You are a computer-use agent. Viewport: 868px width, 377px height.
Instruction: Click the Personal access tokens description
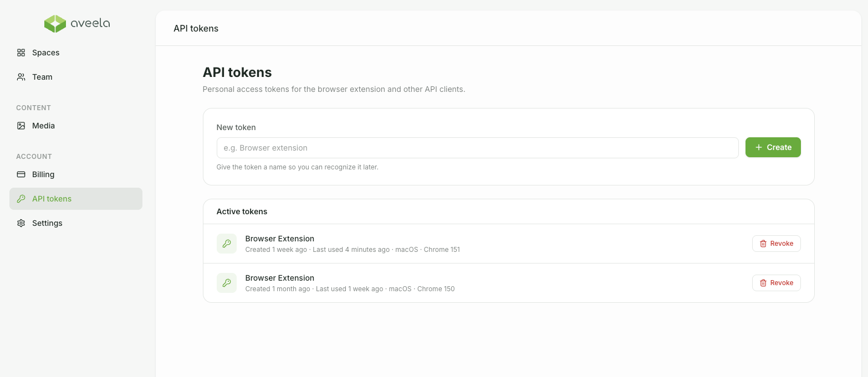tap(334, 89)
